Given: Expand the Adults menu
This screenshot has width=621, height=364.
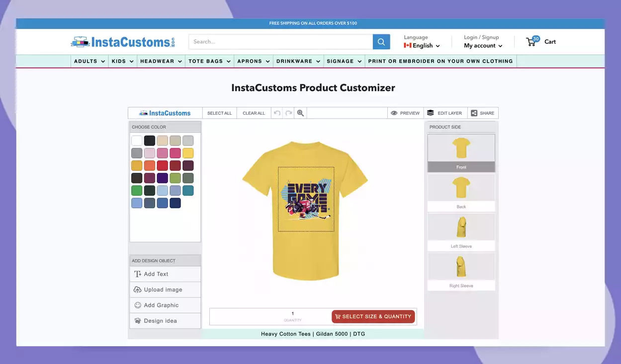Looking at the screenshot, I should [89, 61].
